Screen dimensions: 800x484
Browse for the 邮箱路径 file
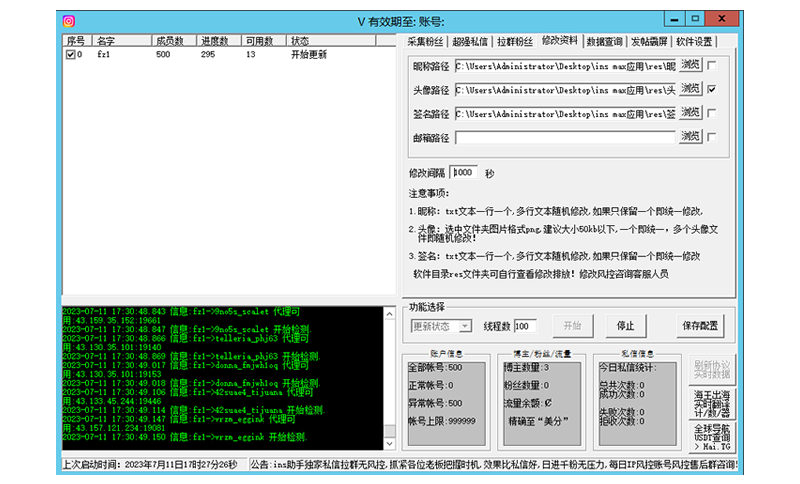click(690, 137)
